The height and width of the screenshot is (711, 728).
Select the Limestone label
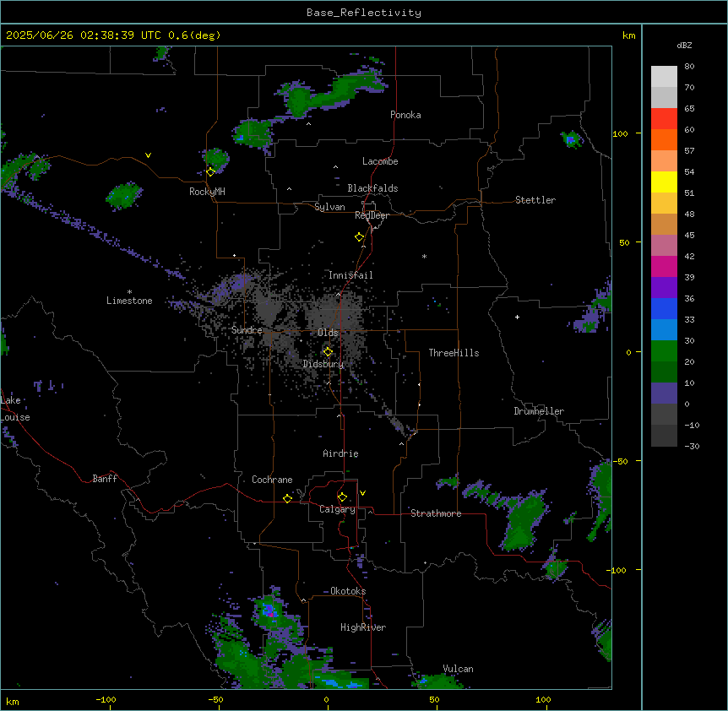click(x=129, y=301)
